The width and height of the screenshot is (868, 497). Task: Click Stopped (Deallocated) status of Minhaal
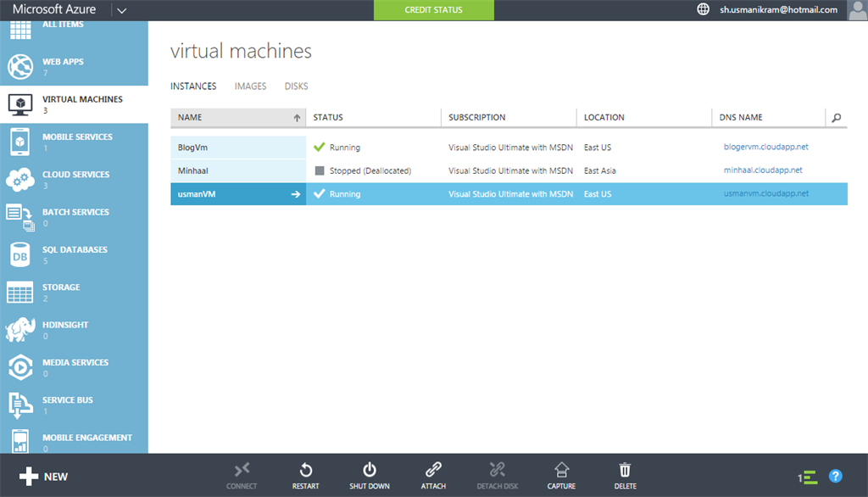pos(363,170)
